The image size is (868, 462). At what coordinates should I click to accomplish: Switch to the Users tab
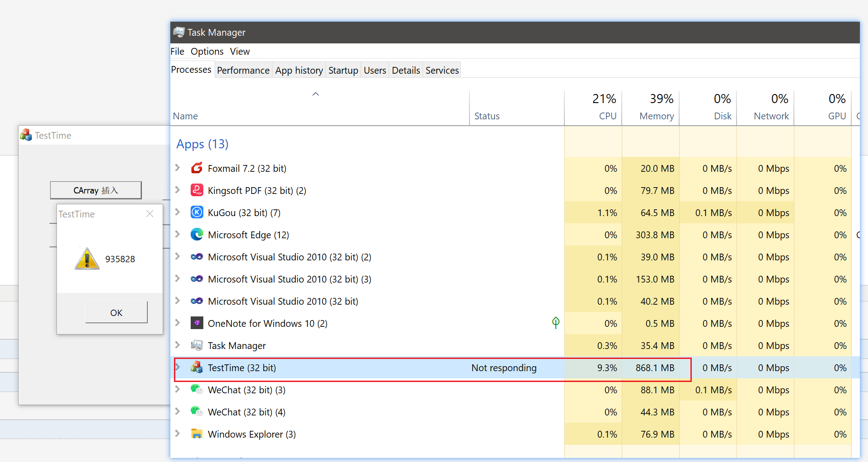375,71
